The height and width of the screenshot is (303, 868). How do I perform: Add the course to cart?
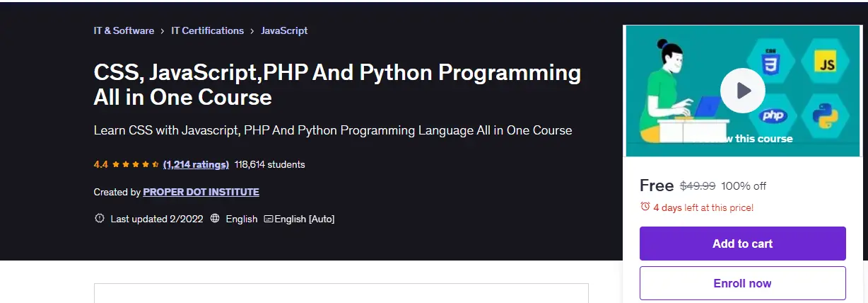point(742,244)
